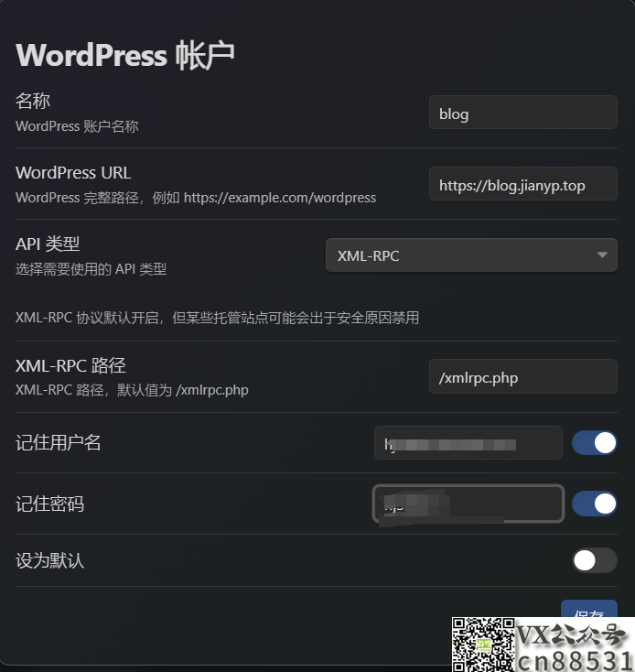Focus the remembered password input field
Screen dimensions: 635x672
pos(468,504)
